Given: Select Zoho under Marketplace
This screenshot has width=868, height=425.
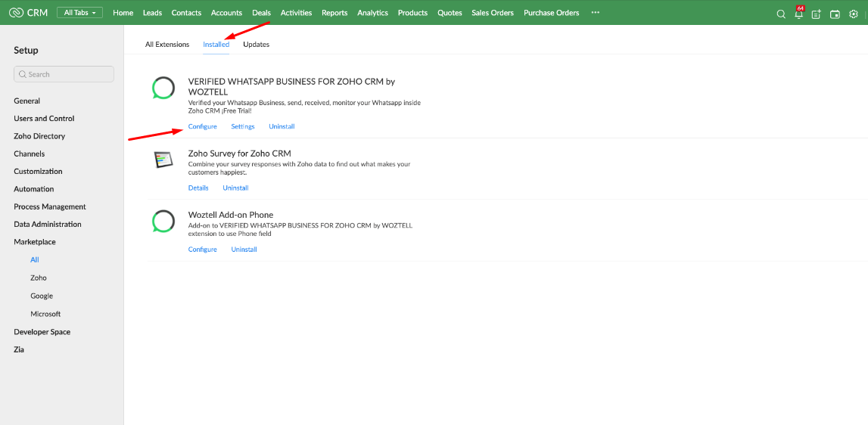Looking at the screenshot, I should (39, 278).
